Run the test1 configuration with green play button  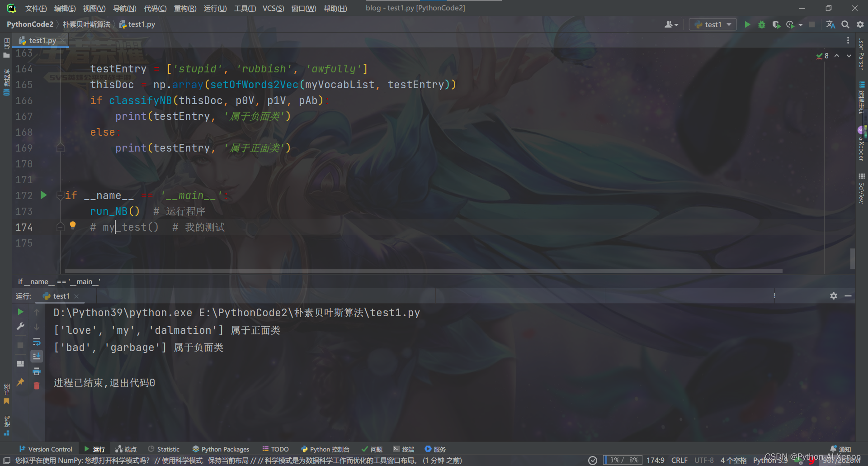pos(747,24)
